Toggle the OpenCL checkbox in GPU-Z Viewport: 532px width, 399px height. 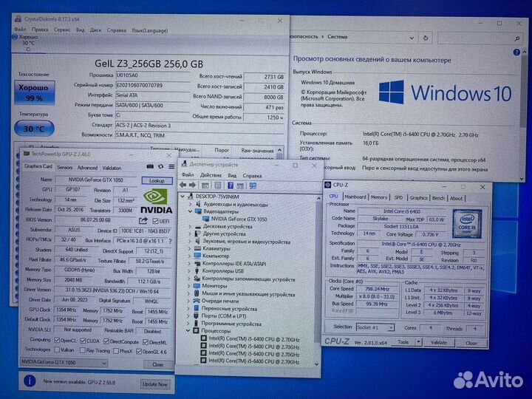57,341
